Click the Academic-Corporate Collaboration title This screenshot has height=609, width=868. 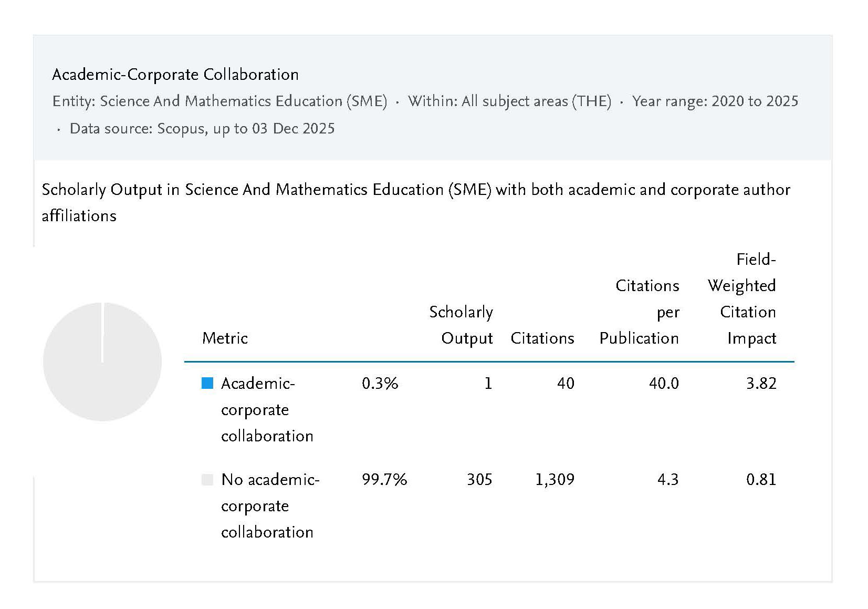pyautogui.click(x=175, y=75)
